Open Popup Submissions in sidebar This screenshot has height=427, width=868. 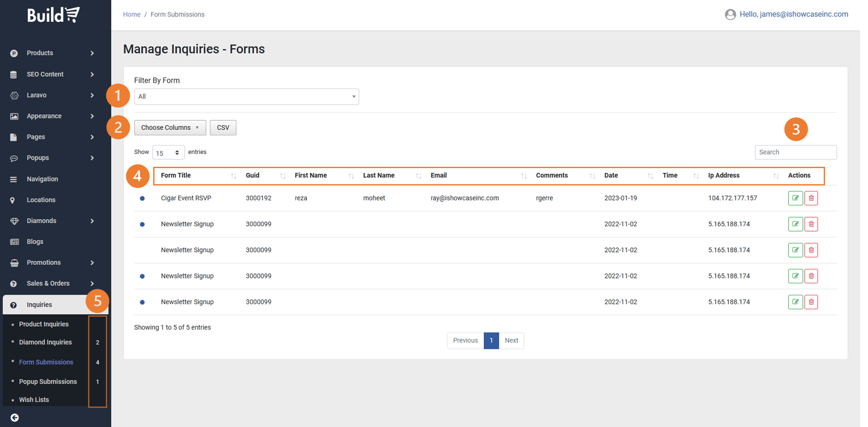coord(48,381)
